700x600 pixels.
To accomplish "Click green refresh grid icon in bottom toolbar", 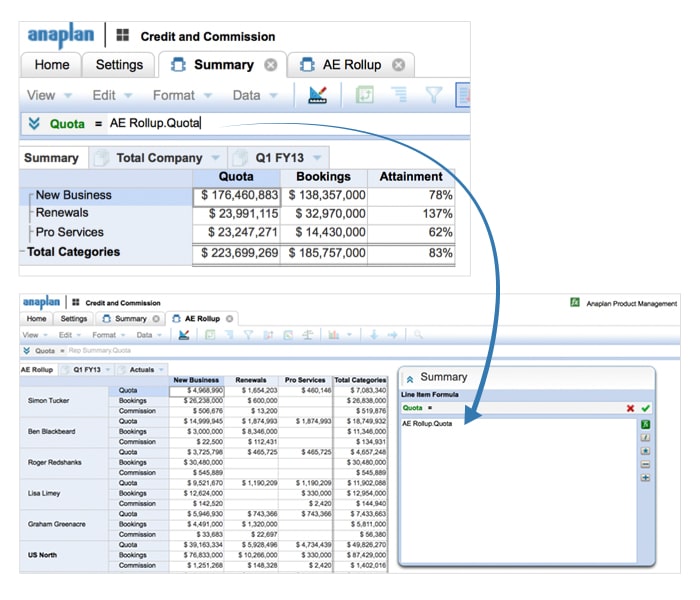I will point(210,335).
